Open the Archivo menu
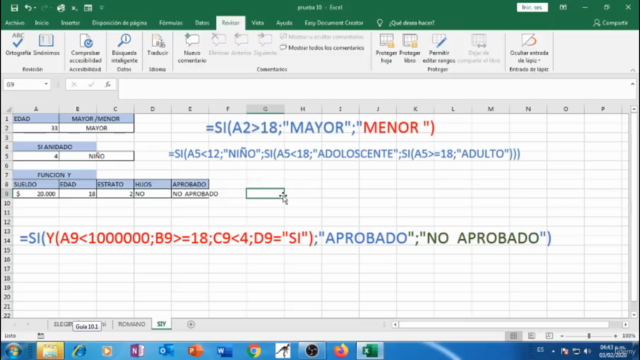Screen dimensions: 640x360 point(15,23)
